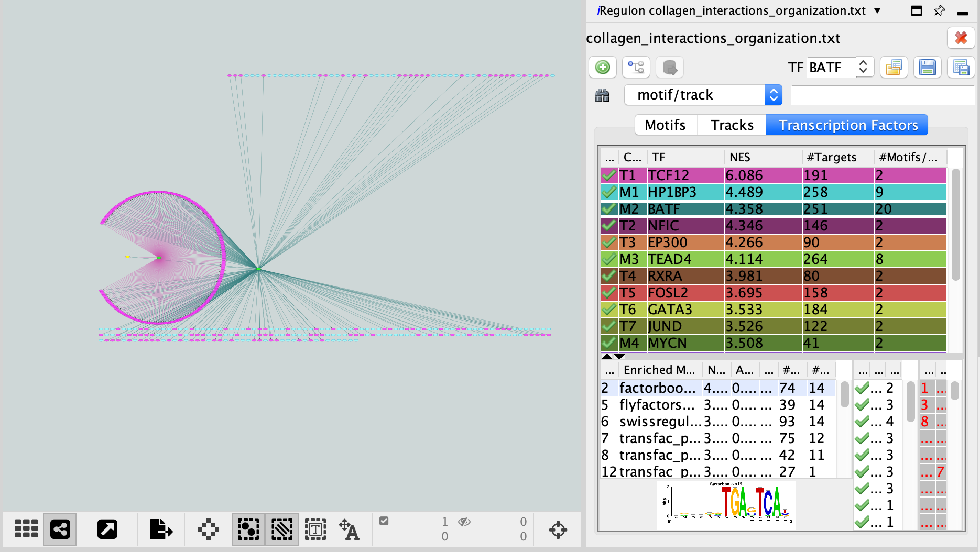Open the iRegulon panel title dropdown arrow

(x=877, y=10)
